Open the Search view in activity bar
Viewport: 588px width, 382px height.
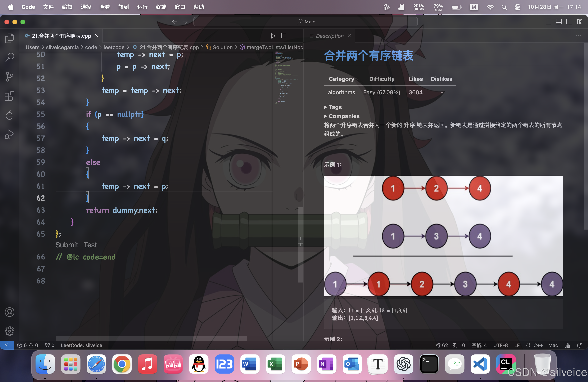click(x=9, y=57)
